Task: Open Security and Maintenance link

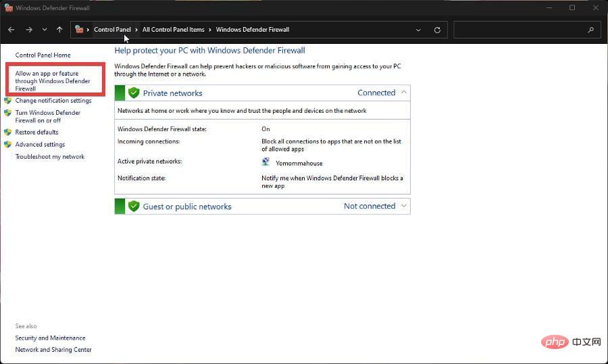Action: tap(50, 338)
